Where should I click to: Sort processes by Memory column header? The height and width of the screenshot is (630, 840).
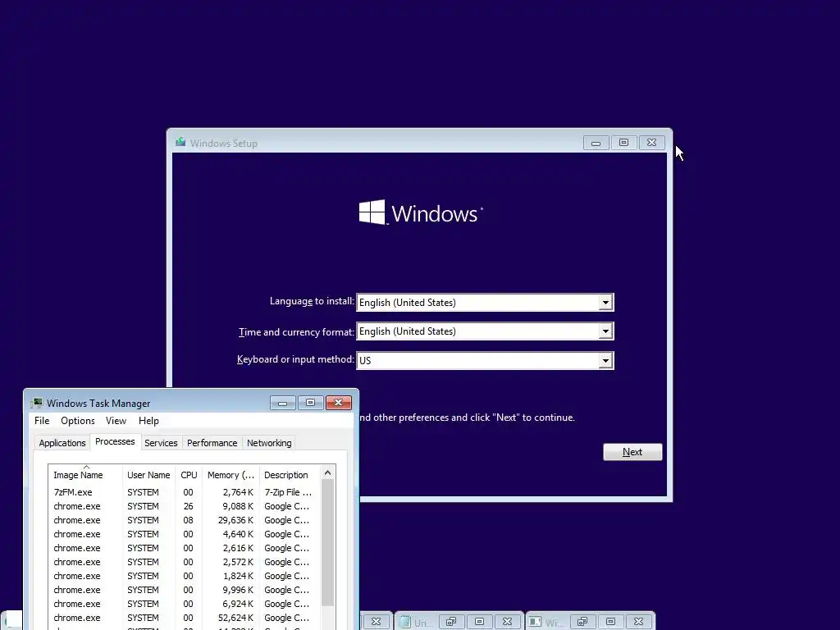tap(231, 475)
